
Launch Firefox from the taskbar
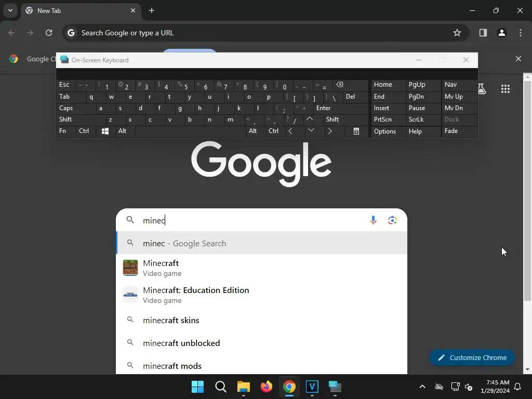pyautogui.click(x=267, y=387)
